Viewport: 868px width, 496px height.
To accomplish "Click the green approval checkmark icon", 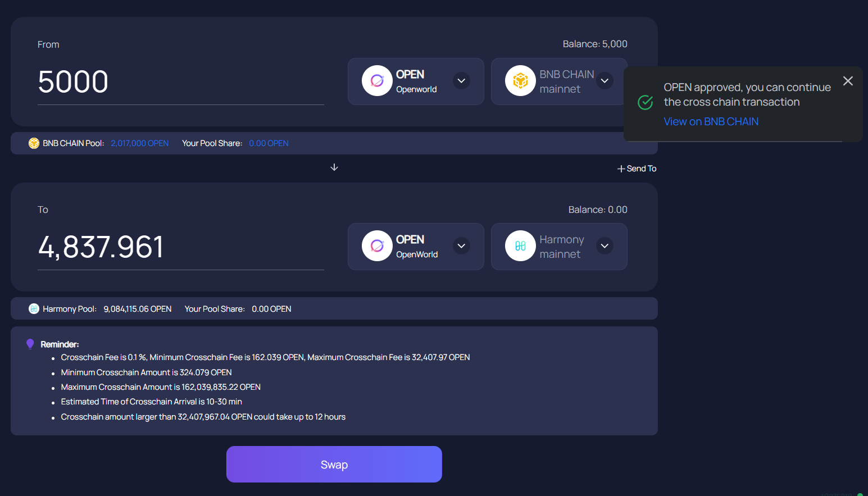I will click(x=646, y=102).
